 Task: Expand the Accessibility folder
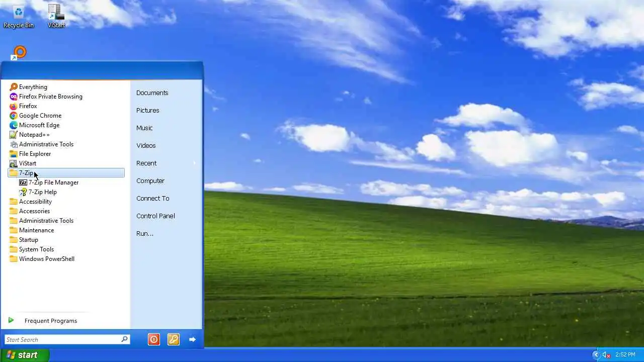(x=31, y=202)
